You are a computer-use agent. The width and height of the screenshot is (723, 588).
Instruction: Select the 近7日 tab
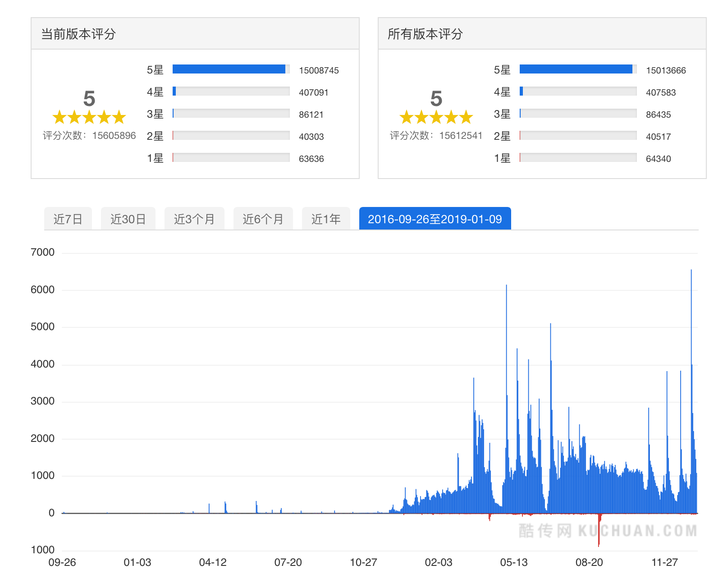tap(68, 219)
